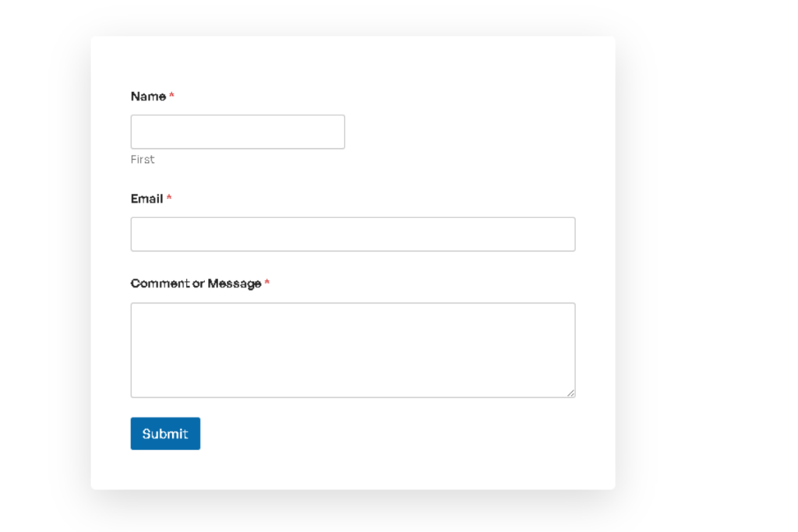Click below the Submit button
Image resolution: width=798 pixels, height=532 pixels.
pyautogui.click(x=164, y=467)
